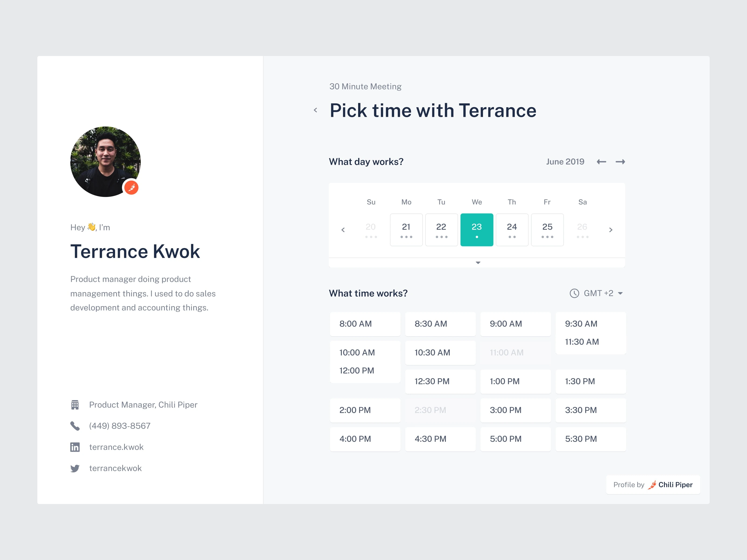
Task: Book the 1:30 PM slot
Action: coord(591,381)
